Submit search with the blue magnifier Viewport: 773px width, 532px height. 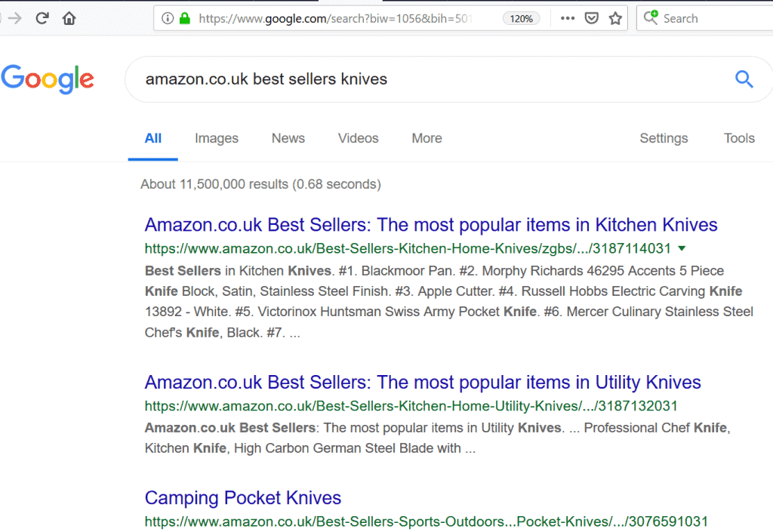(744, 78)
